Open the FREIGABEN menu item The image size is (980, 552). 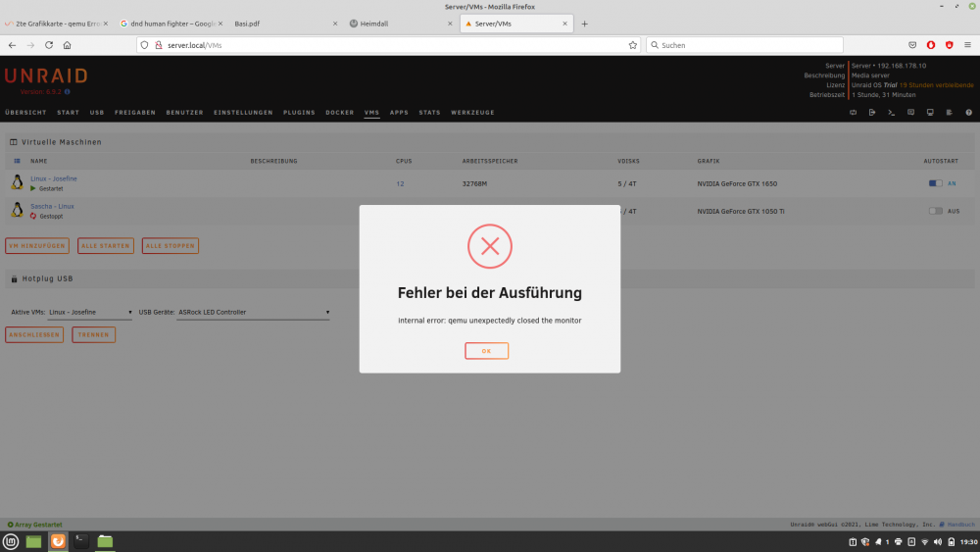pyautogui.click(x=135, y=113)
